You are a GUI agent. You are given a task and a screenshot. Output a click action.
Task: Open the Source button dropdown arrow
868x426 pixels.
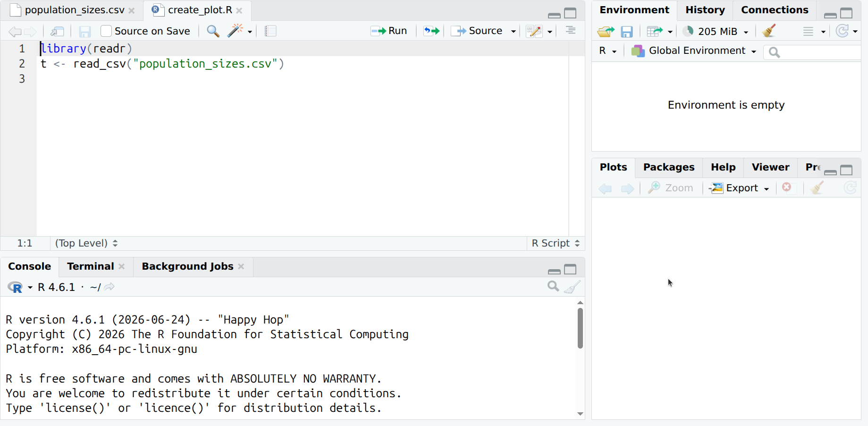(x=514, y=32)
